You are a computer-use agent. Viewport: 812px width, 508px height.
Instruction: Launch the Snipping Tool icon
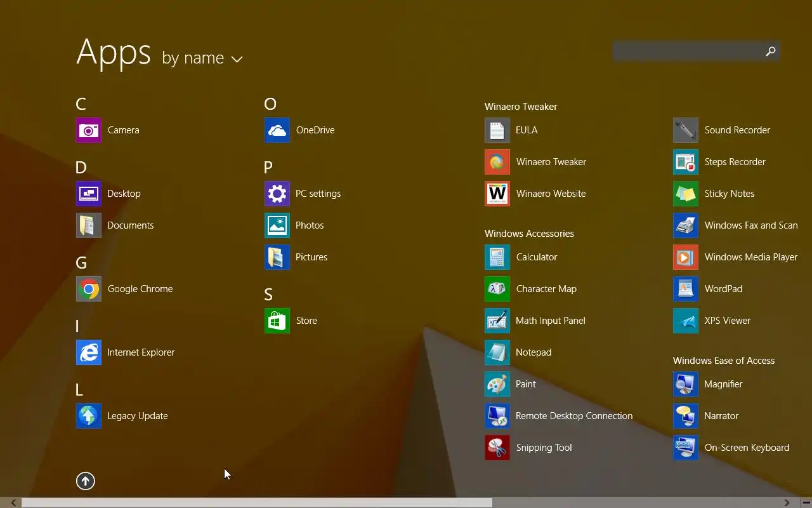click(497, 448)
